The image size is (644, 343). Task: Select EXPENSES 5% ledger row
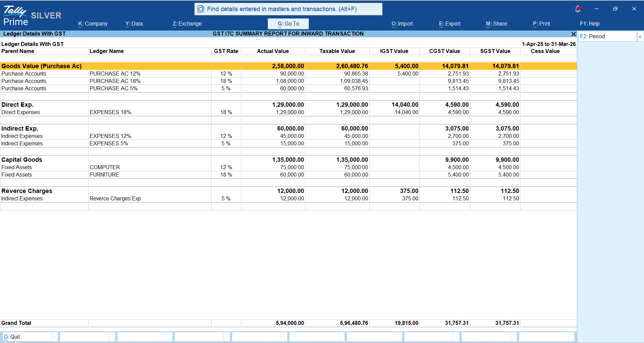point(288,144)
